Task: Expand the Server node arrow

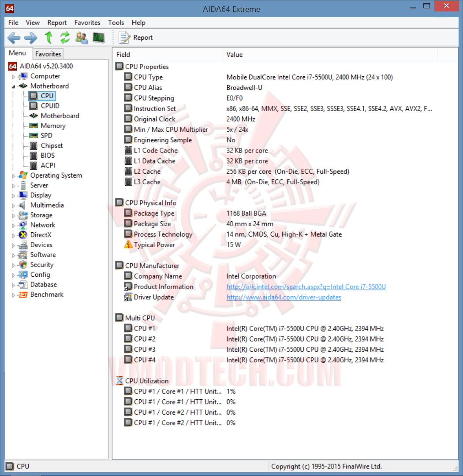Action: click(13, 186)
